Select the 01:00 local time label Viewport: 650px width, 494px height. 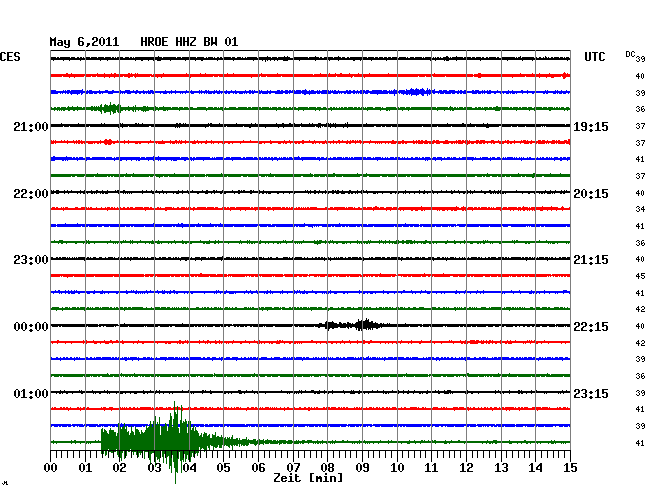31,393
